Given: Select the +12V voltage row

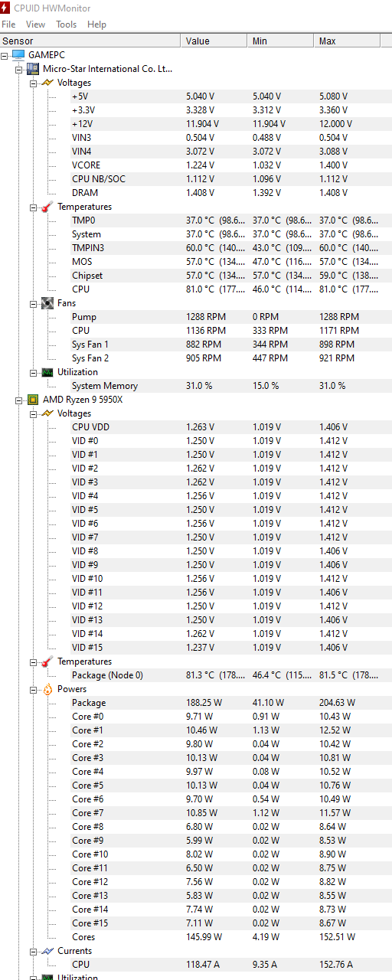Looking at the screenshot, I should [x=230, y=124].
